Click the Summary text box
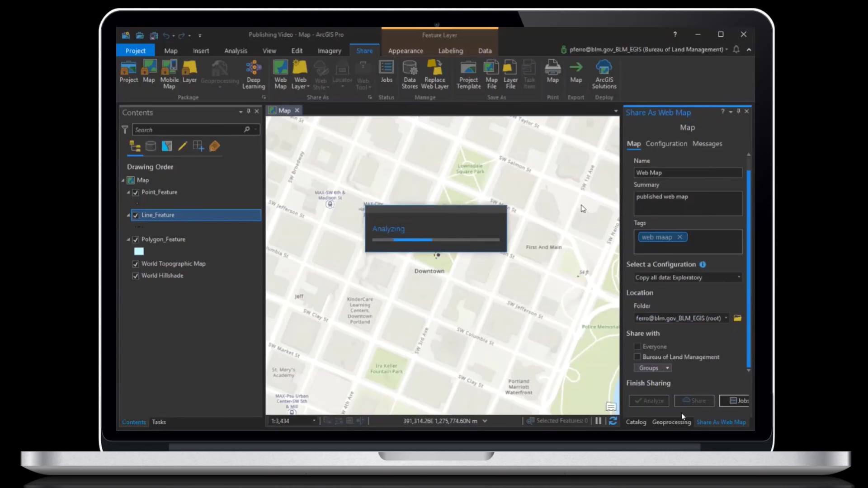This screenshot has width=868, height=488. (x=688, y=203)
